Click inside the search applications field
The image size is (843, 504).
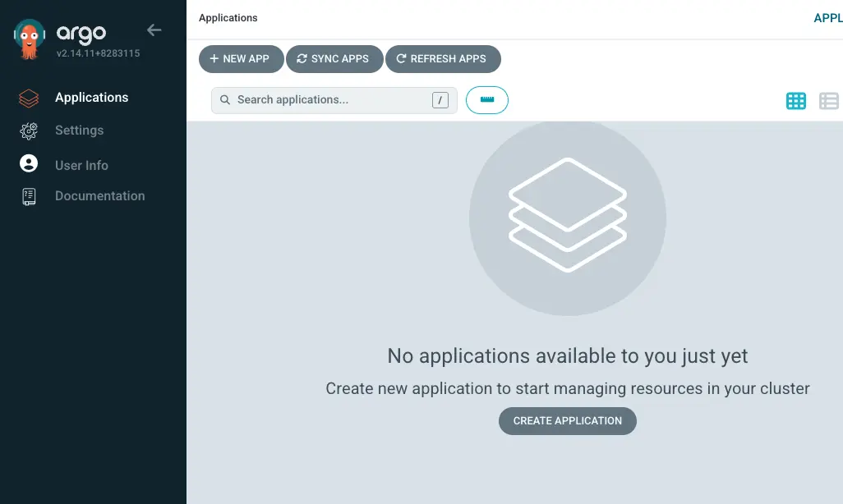click(329, 99)
